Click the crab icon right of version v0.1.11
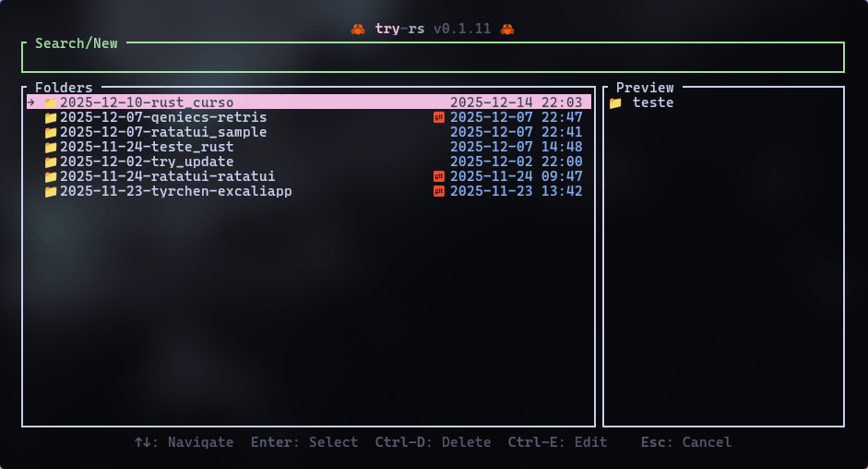 coord(506,29)
